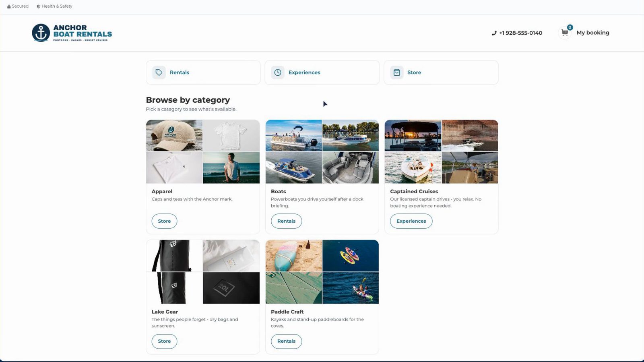
Task: Select the white sunscreen tube photo
Action: click(x=231, y=256)
